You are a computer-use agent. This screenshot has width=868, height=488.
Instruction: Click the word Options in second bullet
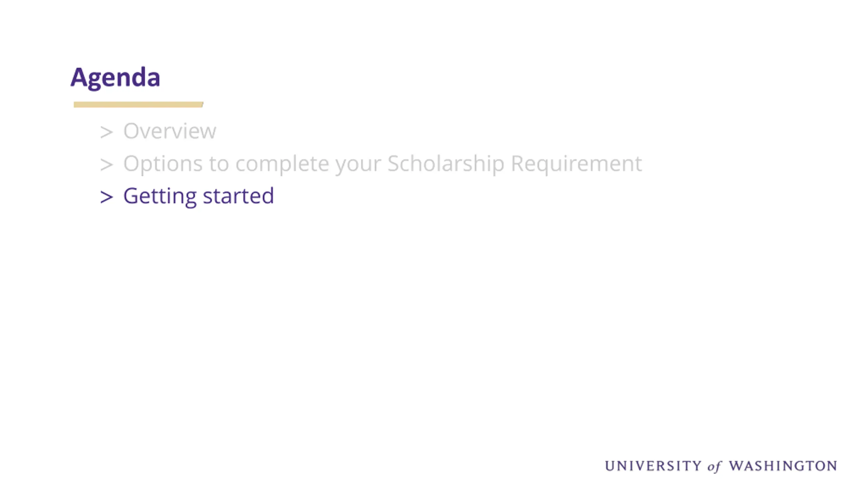coord(163,164)
